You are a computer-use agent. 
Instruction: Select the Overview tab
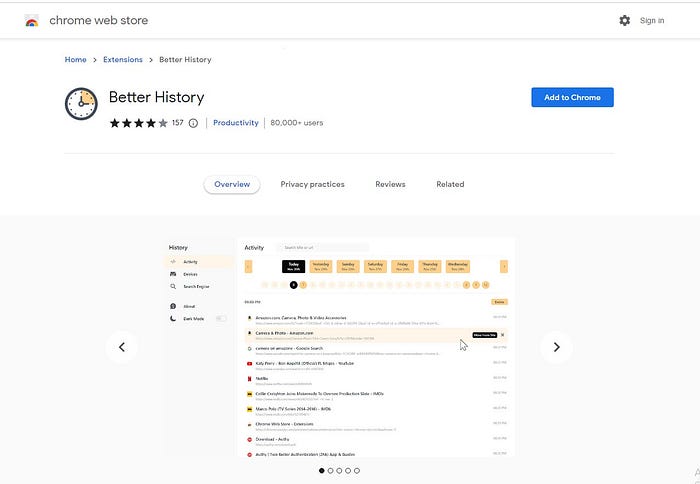pyautogui.click(x=232, y=184)
